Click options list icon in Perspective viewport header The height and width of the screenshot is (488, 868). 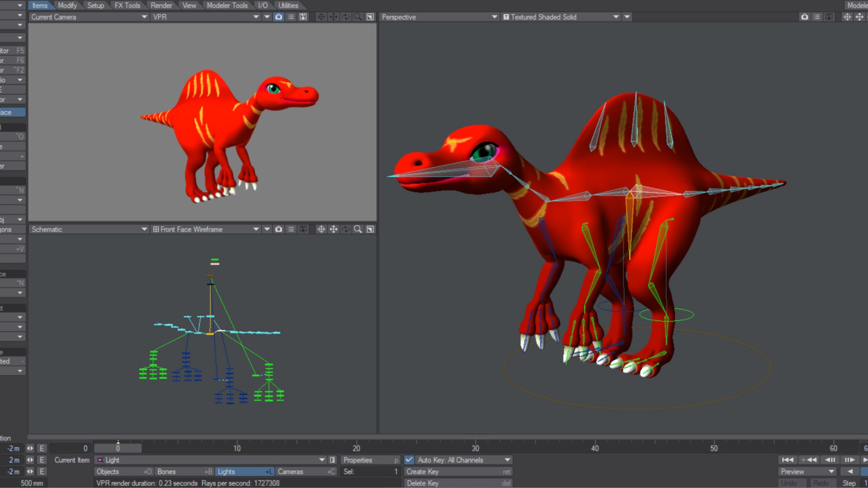point(817,17)
